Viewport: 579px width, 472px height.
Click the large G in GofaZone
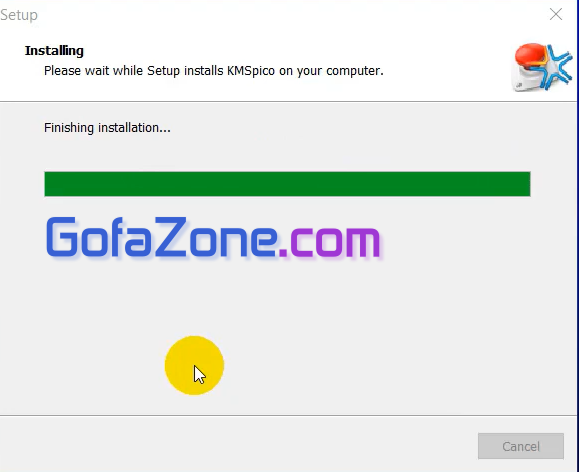pos(62,237)
